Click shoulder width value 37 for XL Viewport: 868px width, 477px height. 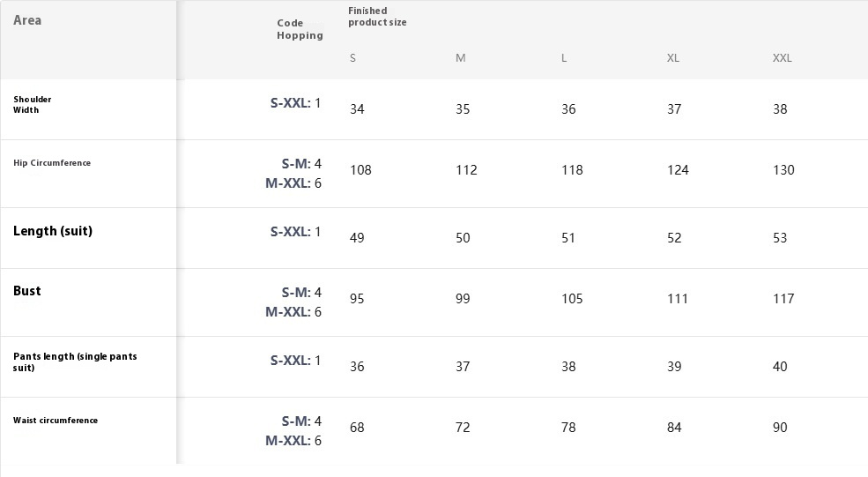click(674, 109)
